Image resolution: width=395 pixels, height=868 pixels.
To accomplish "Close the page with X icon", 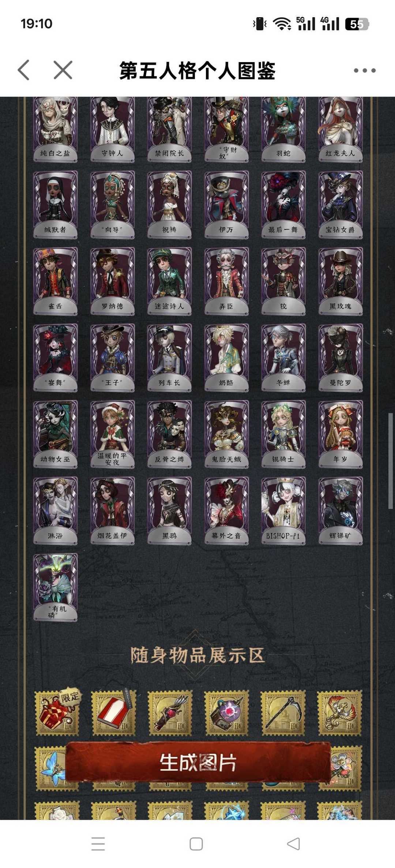I will pyautogui.click(x=63, y=70).
